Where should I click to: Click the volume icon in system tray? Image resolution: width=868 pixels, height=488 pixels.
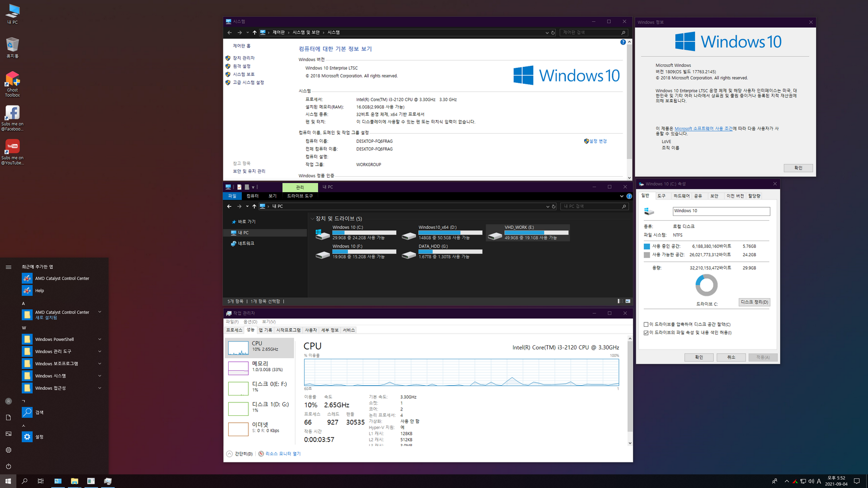pyautogui.click(x=811, y=481)
